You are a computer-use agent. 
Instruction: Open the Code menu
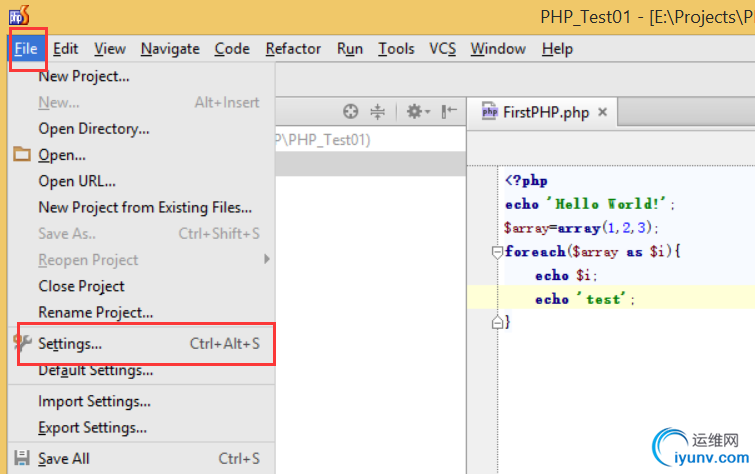pyautogui.click(x=232, y=49)
